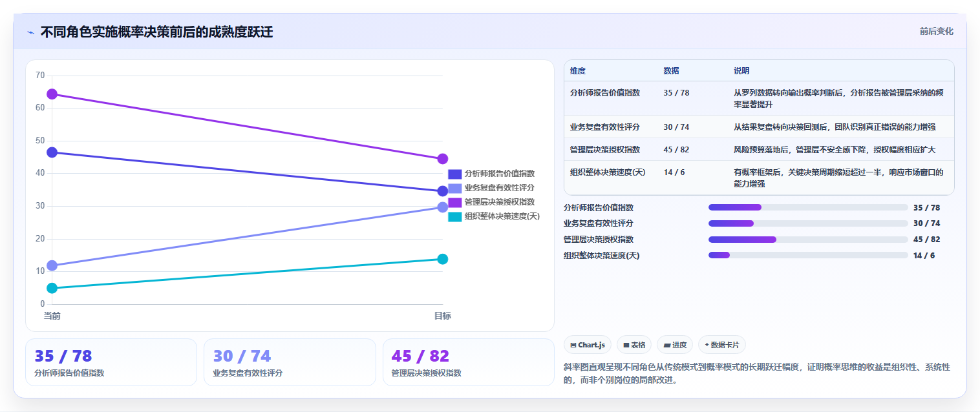Click the description starting 有概率框架后
980x412 pixels.
(839, 178)
